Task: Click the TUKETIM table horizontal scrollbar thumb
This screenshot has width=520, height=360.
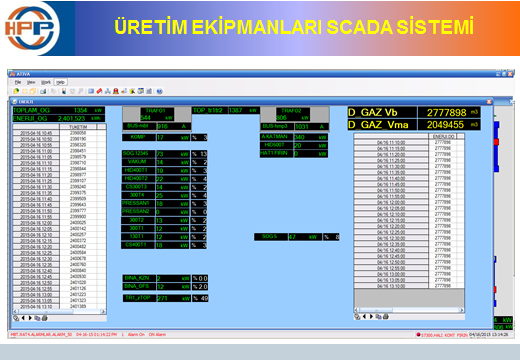Action: coord(45,312)
